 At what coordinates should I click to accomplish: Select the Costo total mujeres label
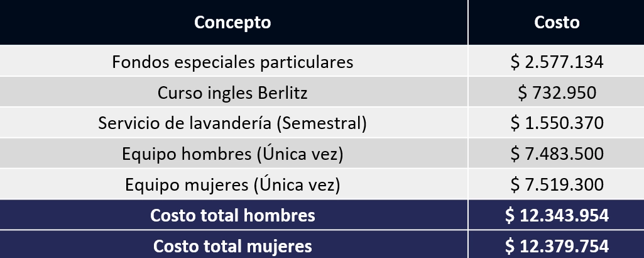pyautogui.click(x=232, y=245)
